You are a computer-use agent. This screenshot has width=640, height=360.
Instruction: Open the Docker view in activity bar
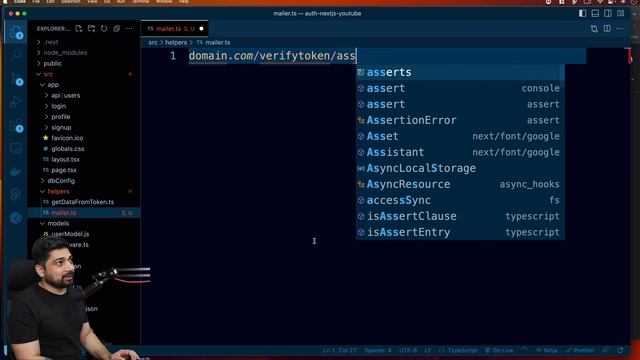[x=16, y=172]
